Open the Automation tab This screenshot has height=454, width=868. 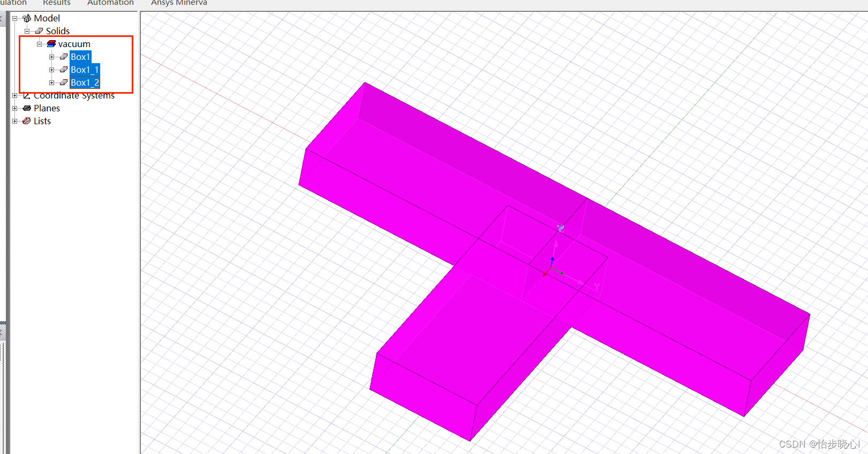(x=110, y=3)
